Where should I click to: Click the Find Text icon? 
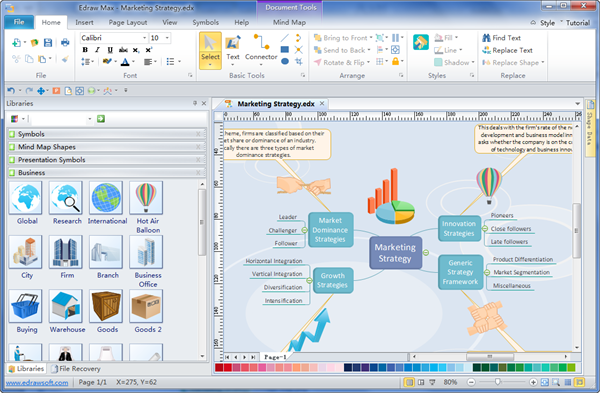tap(486, 38)
